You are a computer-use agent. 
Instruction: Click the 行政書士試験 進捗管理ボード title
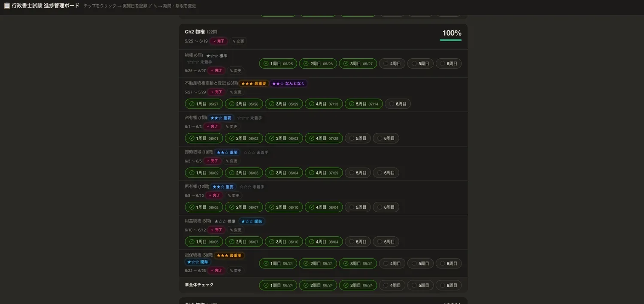click(x=46, y=6)
